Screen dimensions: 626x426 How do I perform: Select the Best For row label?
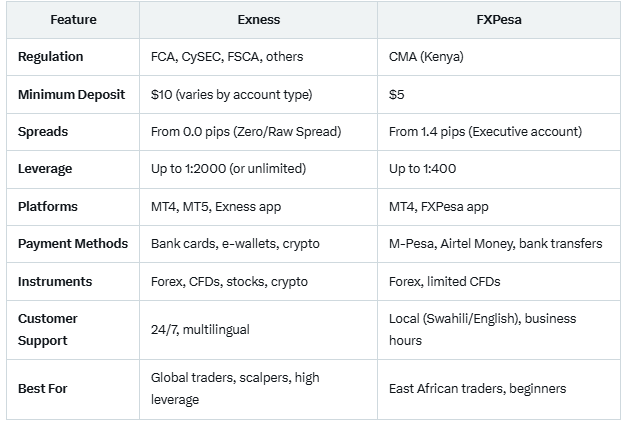(43, 388)
